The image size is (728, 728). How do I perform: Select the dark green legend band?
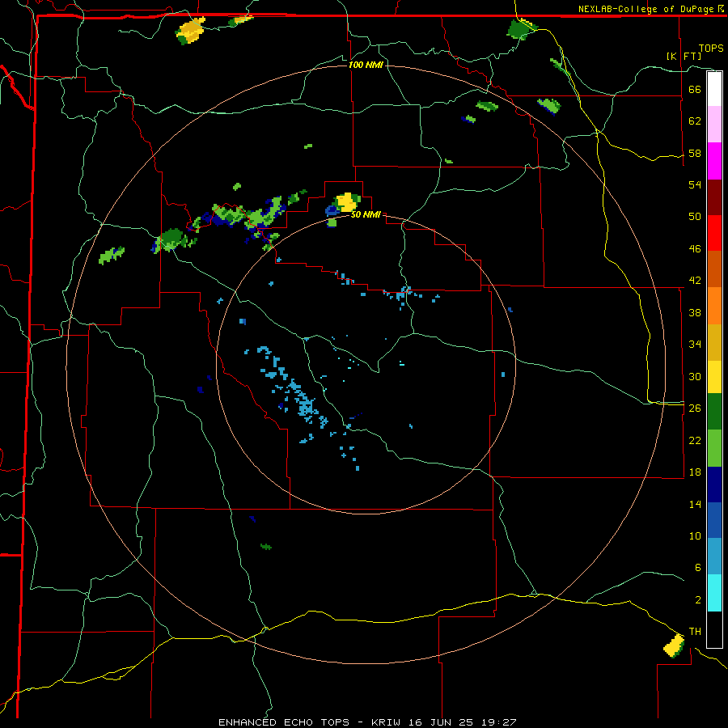tap(714, 412)
